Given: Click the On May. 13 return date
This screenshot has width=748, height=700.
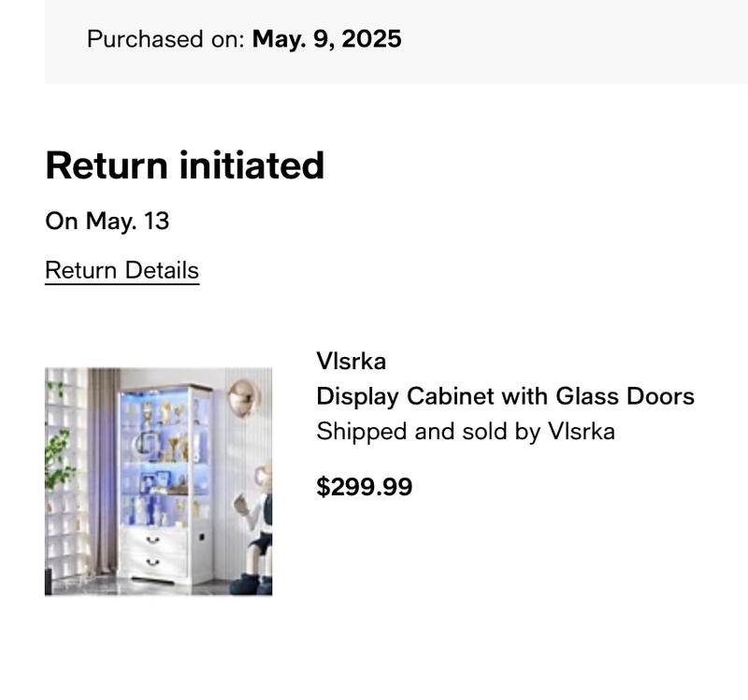Looking at the screenshot, I should coord(108,221).
